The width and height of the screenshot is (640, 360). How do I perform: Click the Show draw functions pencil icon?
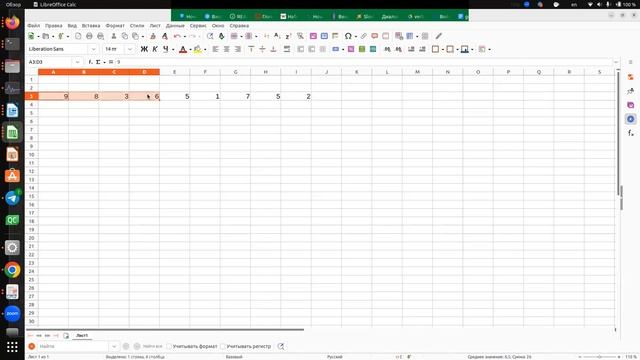(x=439, y=36)
